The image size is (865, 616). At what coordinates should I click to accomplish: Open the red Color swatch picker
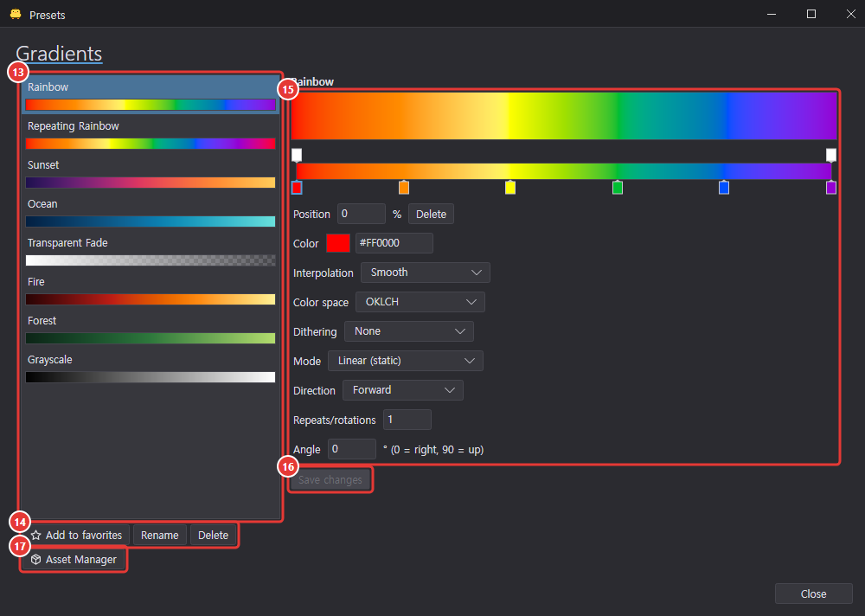coord(338,243)
